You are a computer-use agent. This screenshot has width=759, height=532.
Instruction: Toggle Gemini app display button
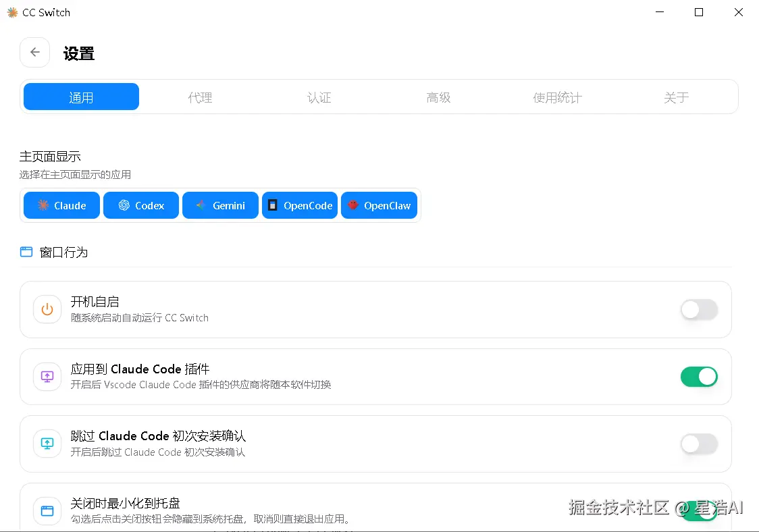tap(220, 205)
